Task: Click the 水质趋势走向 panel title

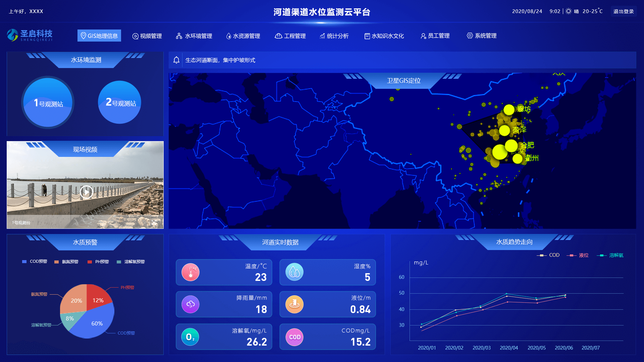Action: (515, 242)
